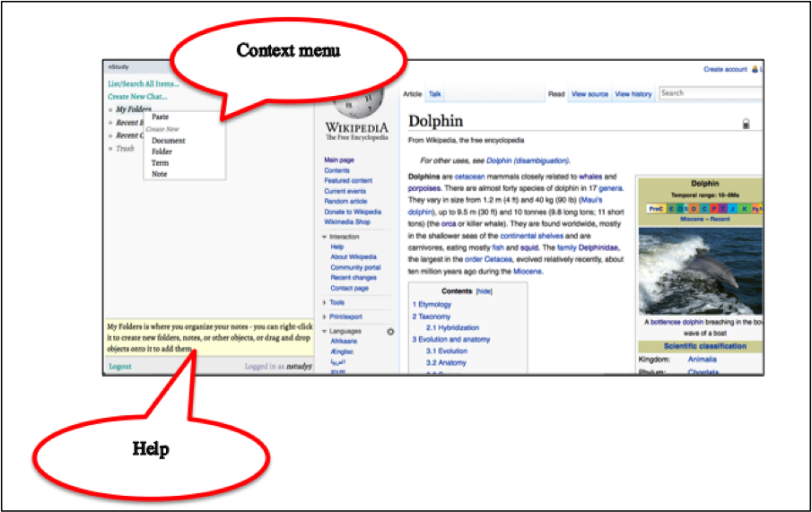
Task: Switch to the Read tab
Action: 556,94
